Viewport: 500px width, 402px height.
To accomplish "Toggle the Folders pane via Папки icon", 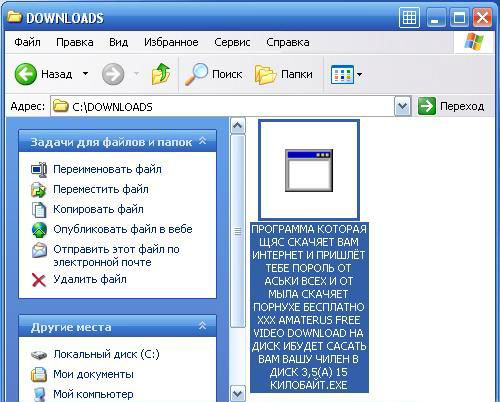I will pyautogui.click(x=265, y=74).
